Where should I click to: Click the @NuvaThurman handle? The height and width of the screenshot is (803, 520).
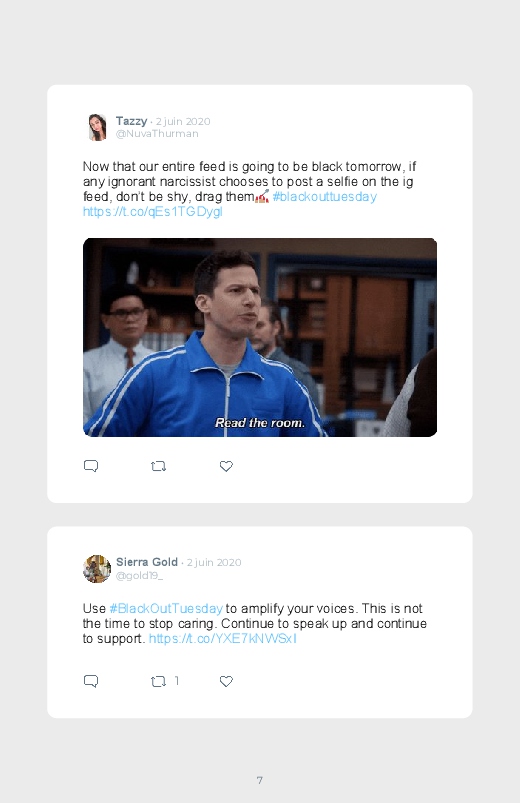(157, 134)
